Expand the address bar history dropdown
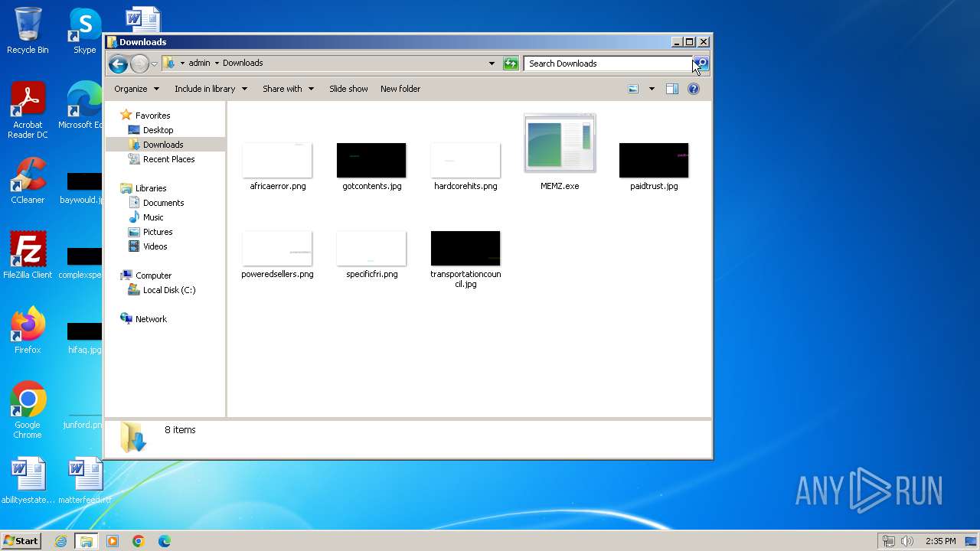 (x=492, y=64)
